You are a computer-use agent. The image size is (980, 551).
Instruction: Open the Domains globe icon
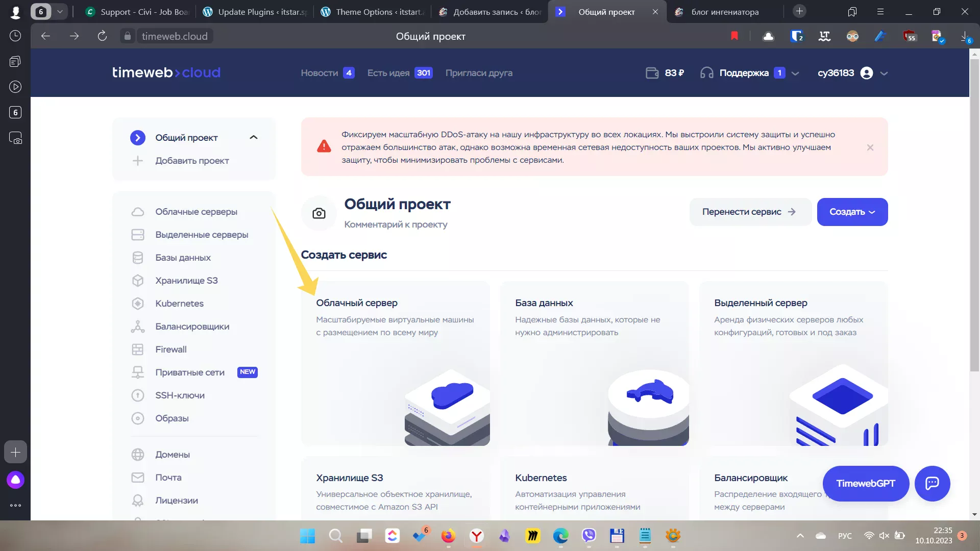pyautogui.click(x=138, y=455)
